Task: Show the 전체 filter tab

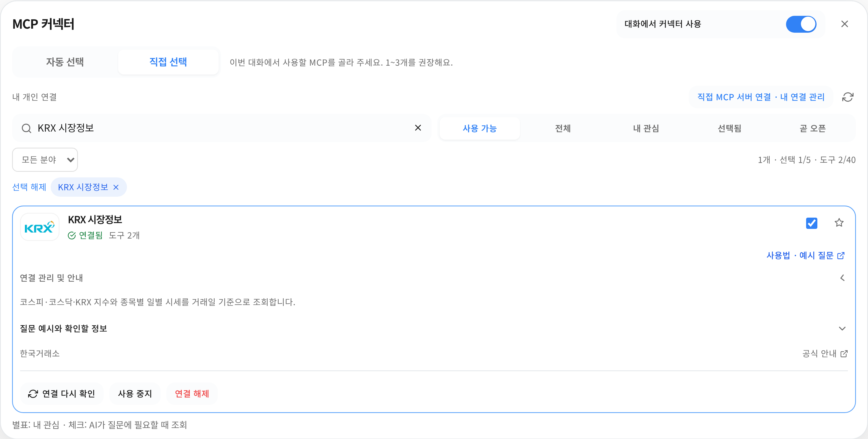Action: (563, 128)
